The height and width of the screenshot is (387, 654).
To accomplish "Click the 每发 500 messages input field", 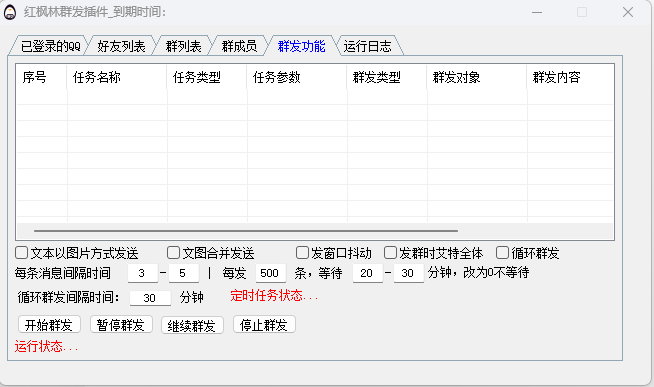I will click(271, 273).
